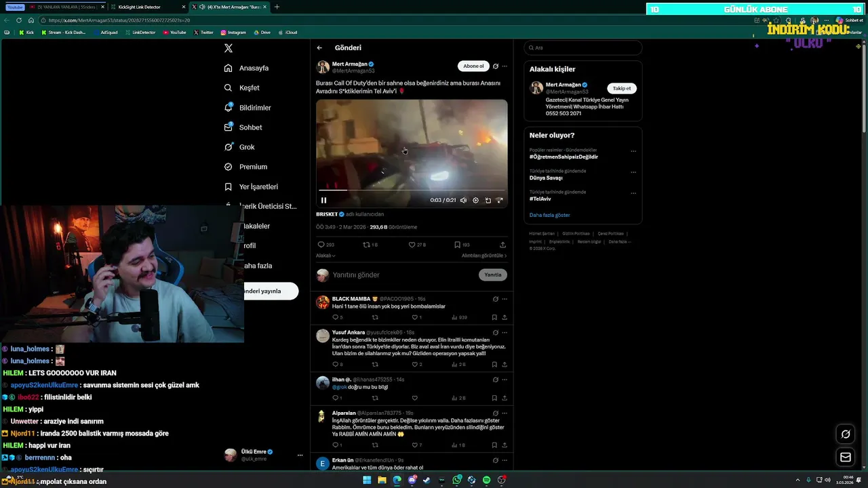Screen dimensions: 868x488
Task: Expand the video to fullscreen
Action: pos(500,200)
